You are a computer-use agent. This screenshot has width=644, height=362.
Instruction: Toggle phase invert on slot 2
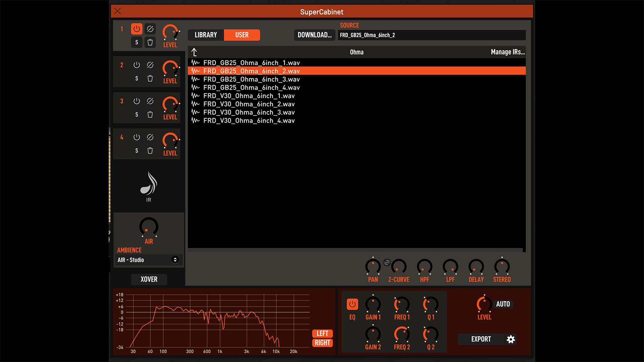(150, 65)
